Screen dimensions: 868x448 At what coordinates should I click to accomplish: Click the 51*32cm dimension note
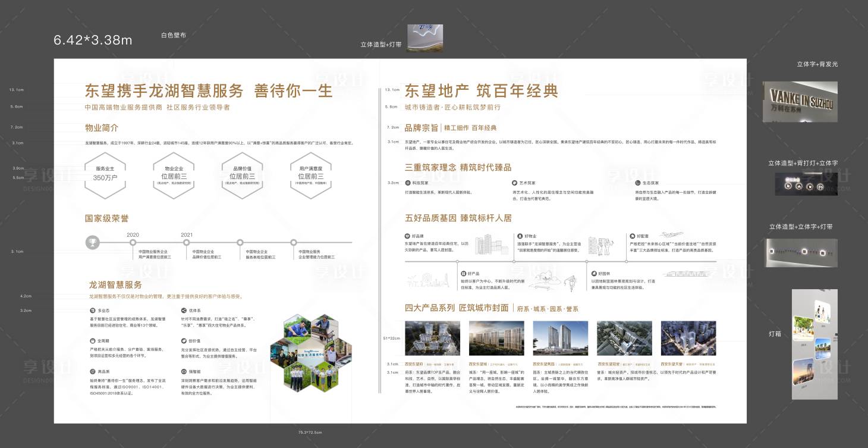tap(391, 337)
